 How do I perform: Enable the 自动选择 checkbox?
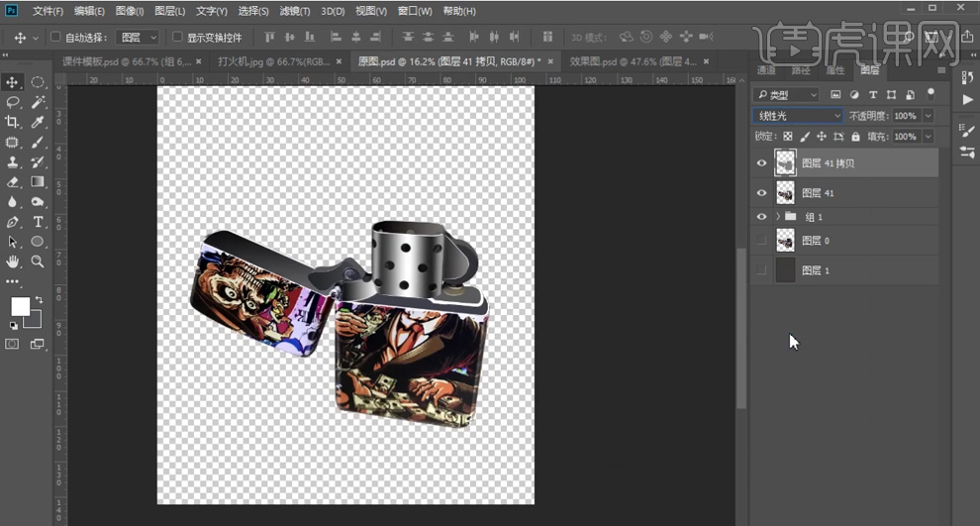(x=55, y=37)
